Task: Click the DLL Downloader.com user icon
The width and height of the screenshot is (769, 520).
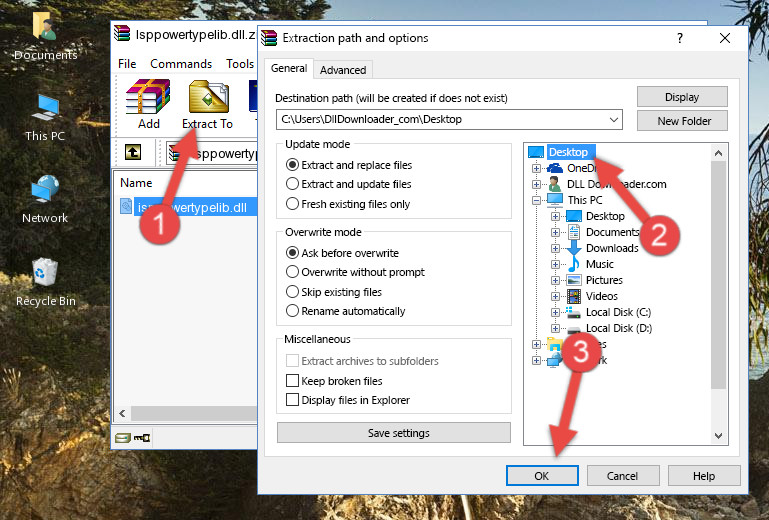Action: pos(555,184)
